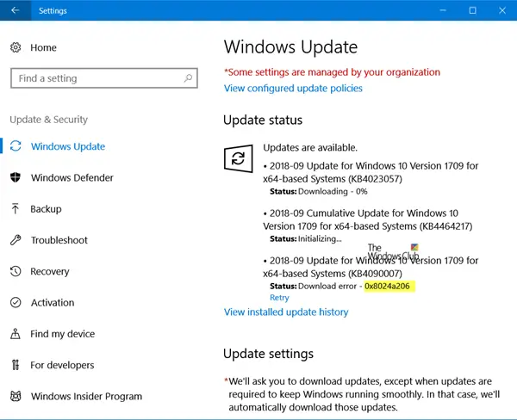Click the large update status refresh icon
Image resolution: width=517 pixels, height=420 pixels.
[x=239, y=158]
